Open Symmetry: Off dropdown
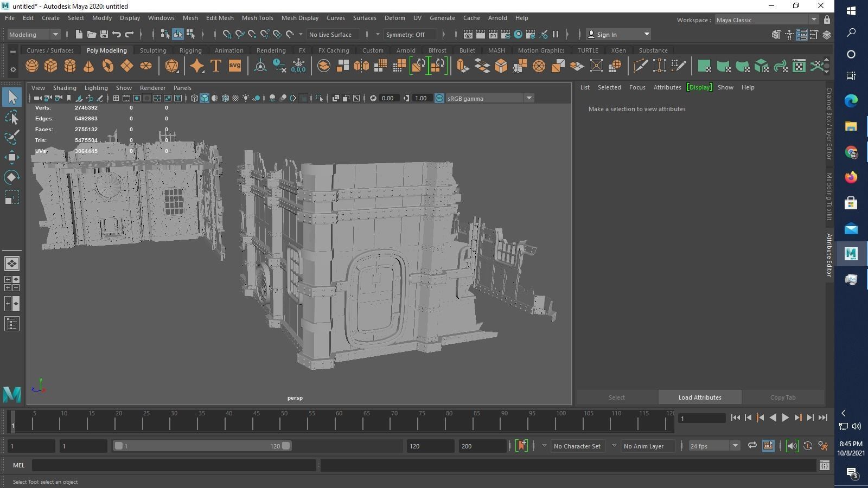The image size is (868, 488). (411, 34)
